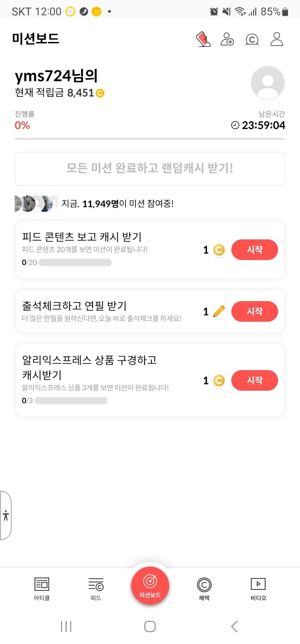
Task: Open the cash coin icon in header
Action: pyautogui.click(x=252, y=39)
